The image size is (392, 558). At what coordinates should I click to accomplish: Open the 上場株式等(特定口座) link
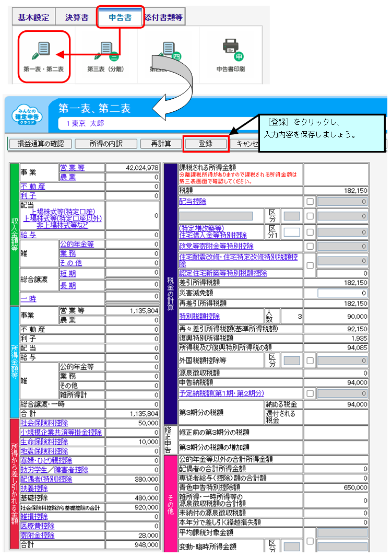[63, 212]
